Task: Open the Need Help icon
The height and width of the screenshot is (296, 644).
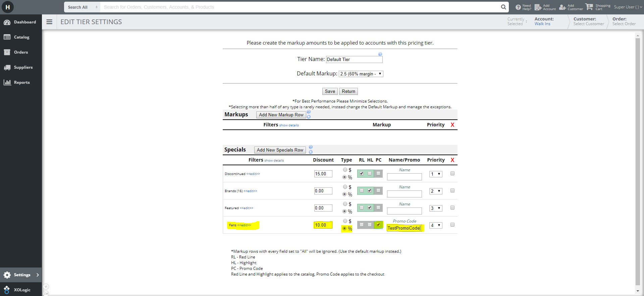Action: [518, 7]
